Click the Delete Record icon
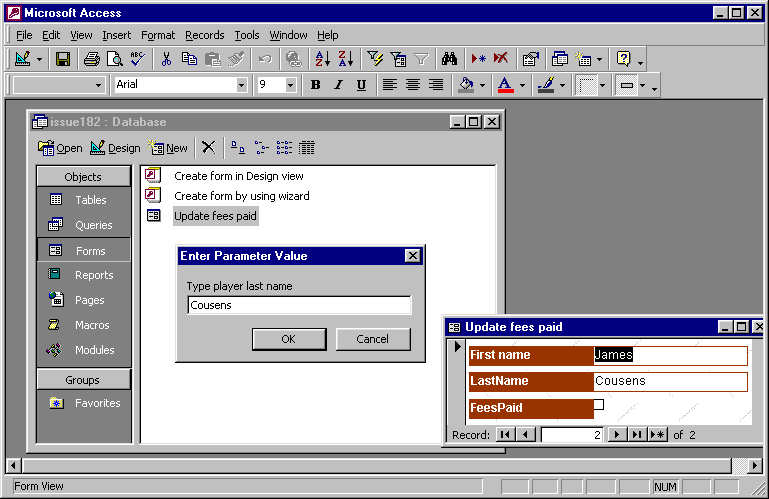This screenshot has height=499, width=769. point(501,59)
